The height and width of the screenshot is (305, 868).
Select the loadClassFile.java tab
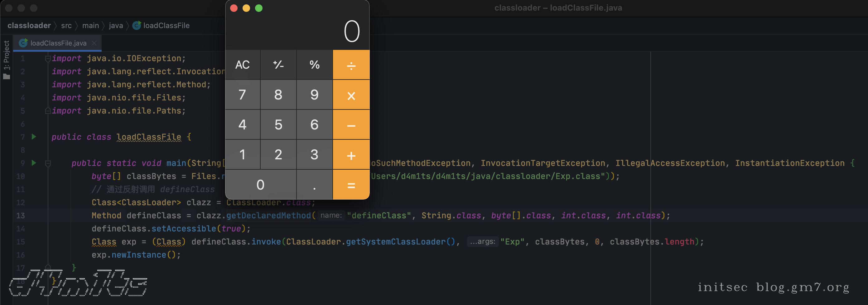tap(58, 43)
